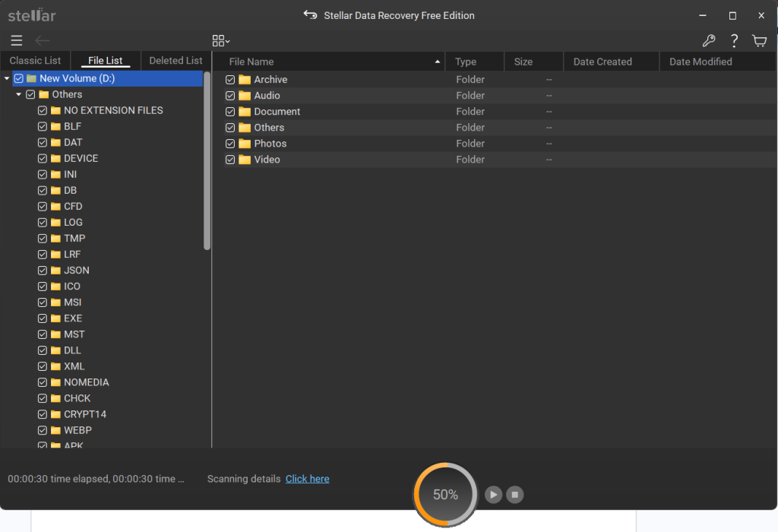Click the DAT folder icon in tree

[55, 142]
